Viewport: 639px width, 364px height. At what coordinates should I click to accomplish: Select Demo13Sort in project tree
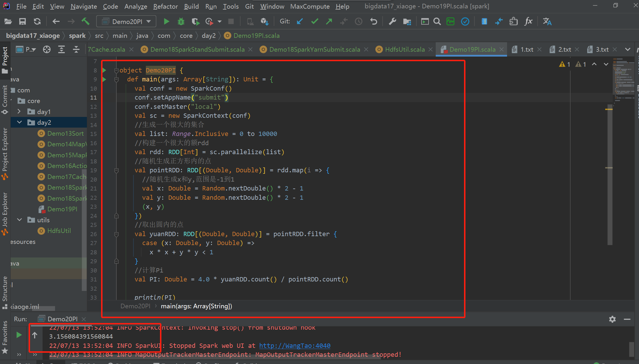(65, 133)
